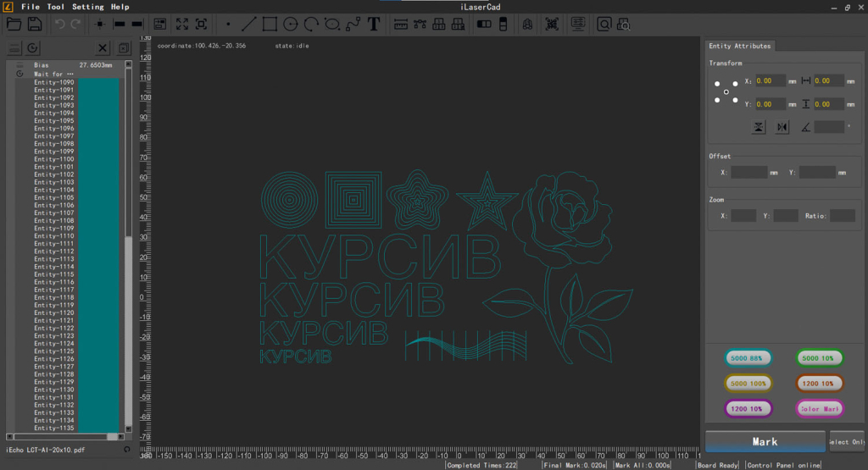This screenshot has width=868, height=470.
Task: Choose the purple 1200 10% preset
Action: click(748, 409)
